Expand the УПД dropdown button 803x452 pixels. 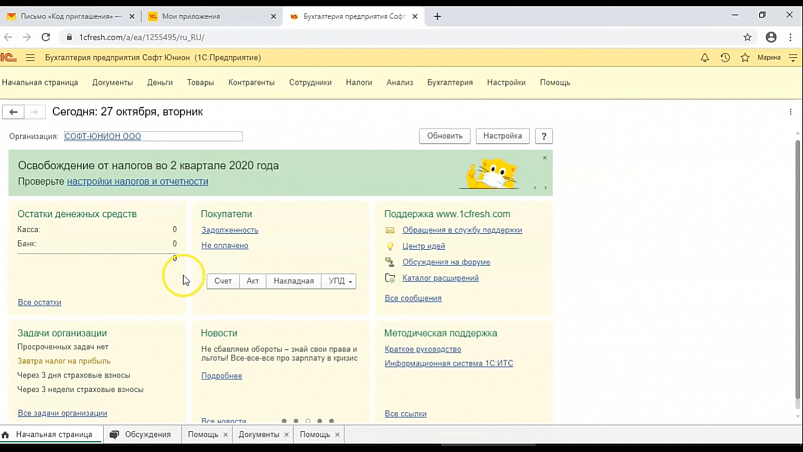click(339, 281)
